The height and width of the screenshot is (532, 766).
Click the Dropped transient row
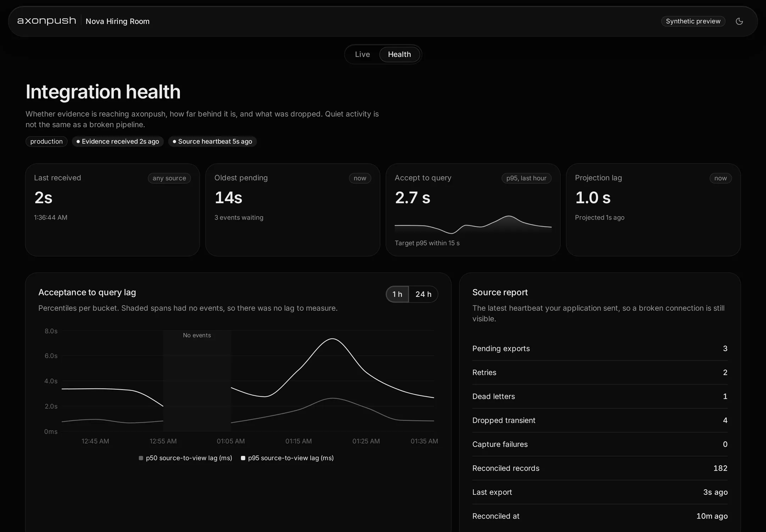600,420
